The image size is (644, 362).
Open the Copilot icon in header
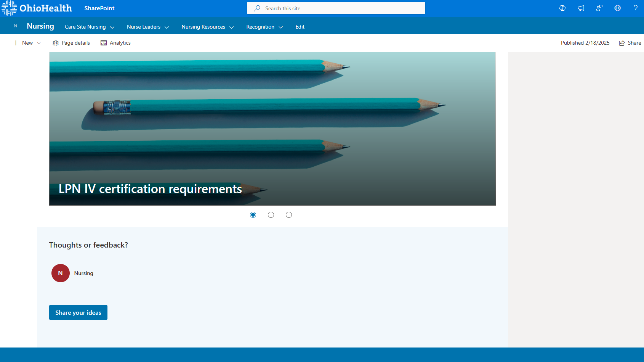pos(562,8)
